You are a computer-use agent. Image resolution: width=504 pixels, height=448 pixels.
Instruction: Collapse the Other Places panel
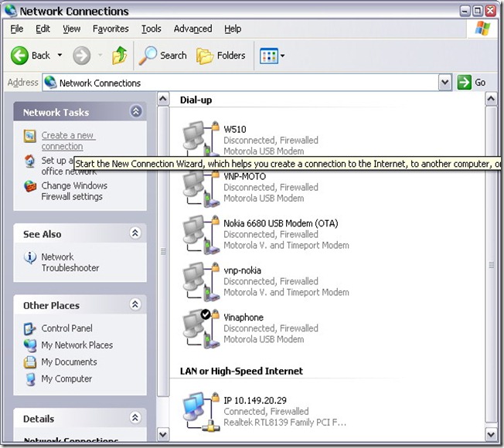(x=135, y=304)
